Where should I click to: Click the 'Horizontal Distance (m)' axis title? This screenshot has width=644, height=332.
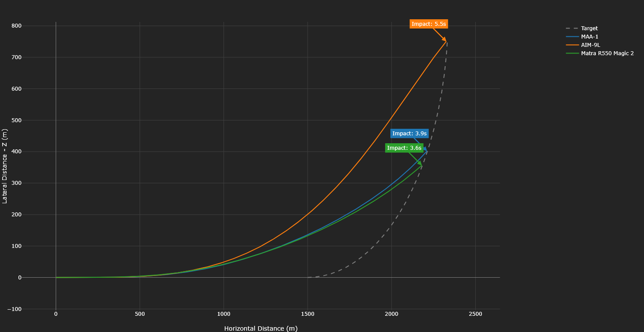pyautogui.click(x=261, y=328)
